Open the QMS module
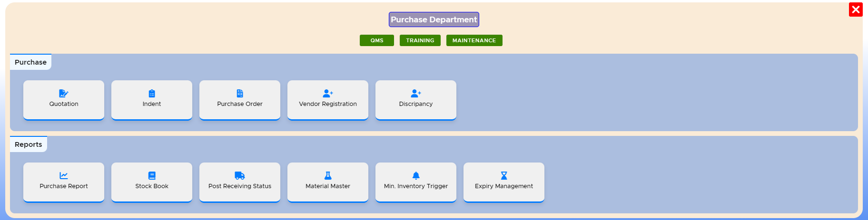 point(377,40)
